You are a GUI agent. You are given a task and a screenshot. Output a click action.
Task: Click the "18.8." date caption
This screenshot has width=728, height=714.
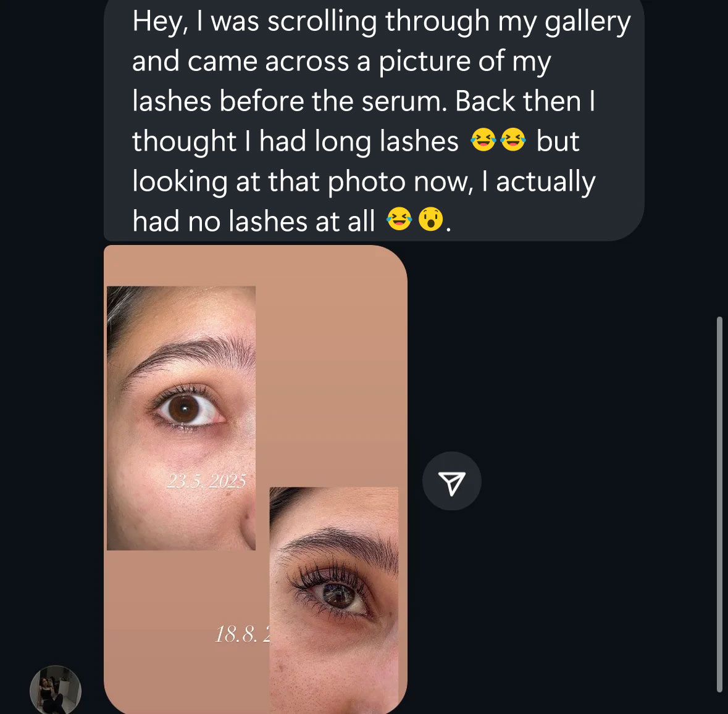point(242,634)
